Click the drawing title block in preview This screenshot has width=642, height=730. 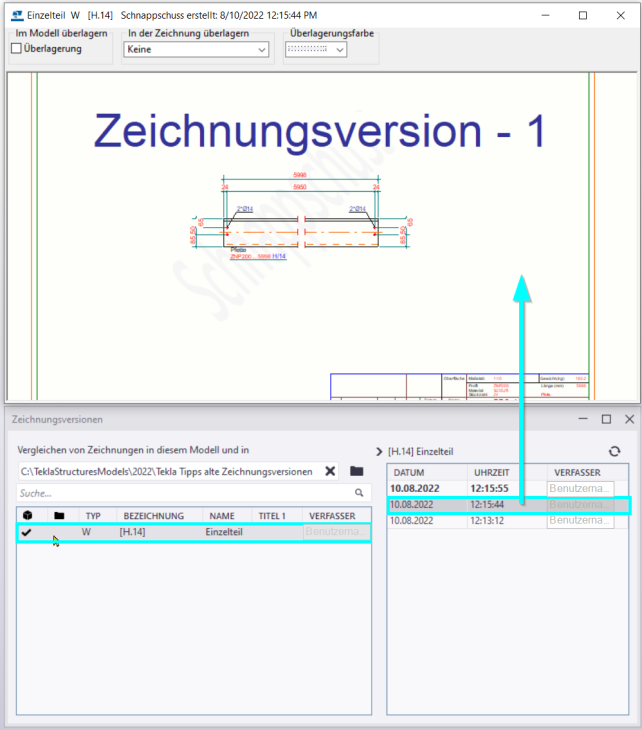coord(460,386)
